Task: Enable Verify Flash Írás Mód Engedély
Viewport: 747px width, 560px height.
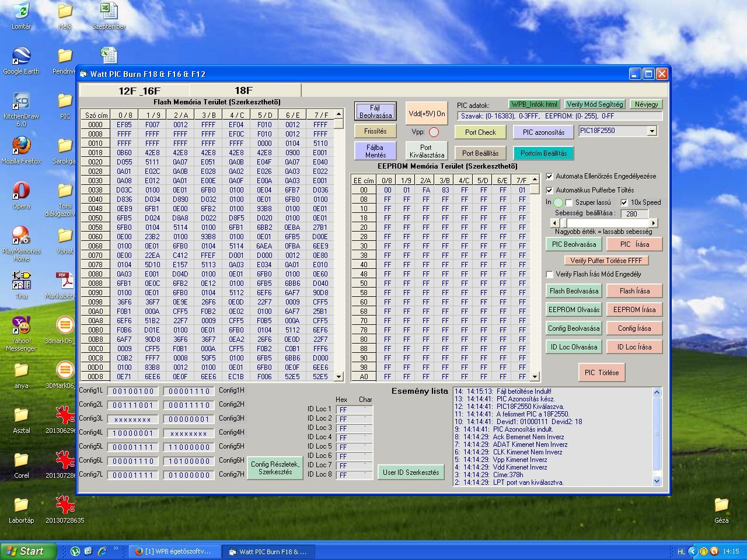Action: tap(549, 274)
